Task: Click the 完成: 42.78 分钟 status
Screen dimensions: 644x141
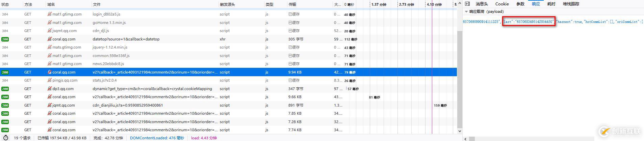Action: tap(108, 138)
